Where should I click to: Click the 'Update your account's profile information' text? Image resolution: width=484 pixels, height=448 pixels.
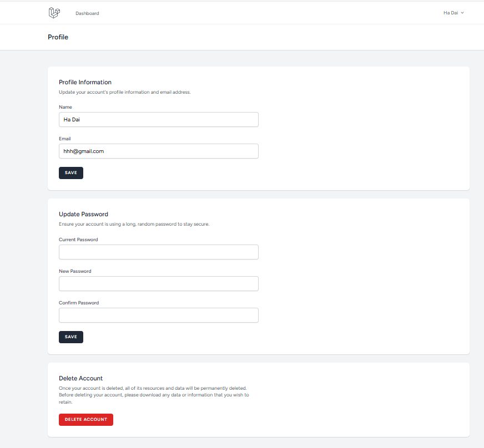point(125,92)
